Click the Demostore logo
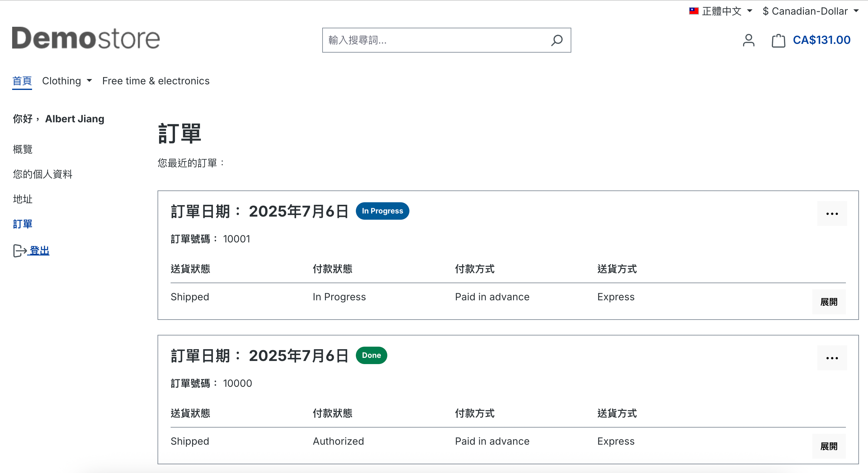This screenshot has height=473, width=868. (86, 38)
